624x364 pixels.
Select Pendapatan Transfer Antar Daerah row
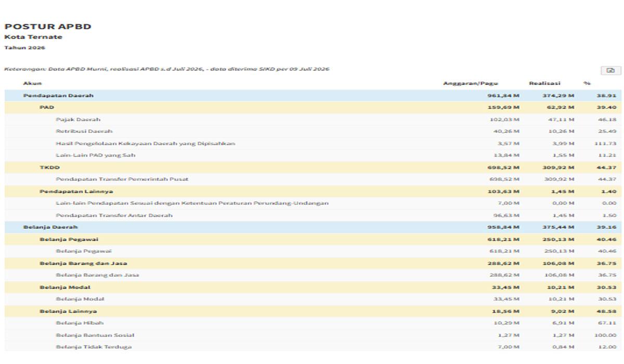pos(313,215)
